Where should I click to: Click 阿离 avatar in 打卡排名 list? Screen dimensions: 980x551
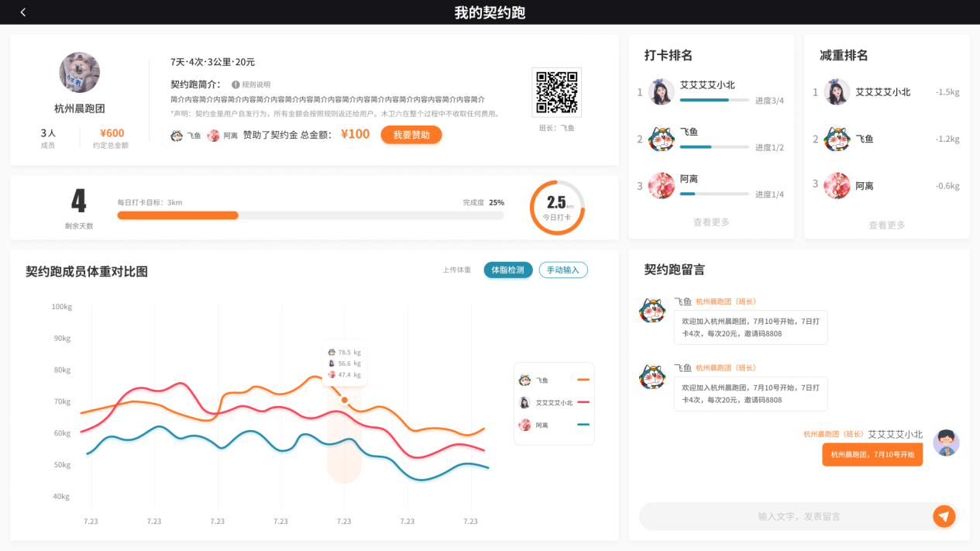(x=661, y=185)
